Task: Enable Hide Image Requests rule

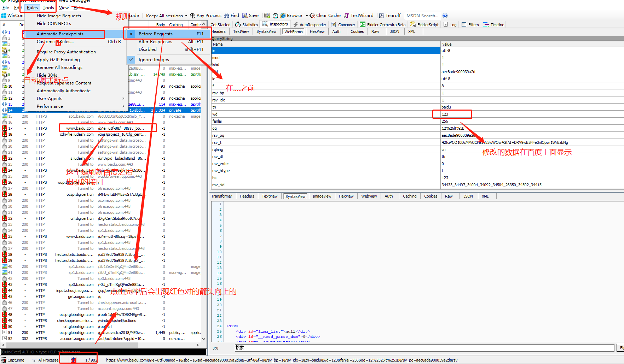Action: [x=59, y=16]
